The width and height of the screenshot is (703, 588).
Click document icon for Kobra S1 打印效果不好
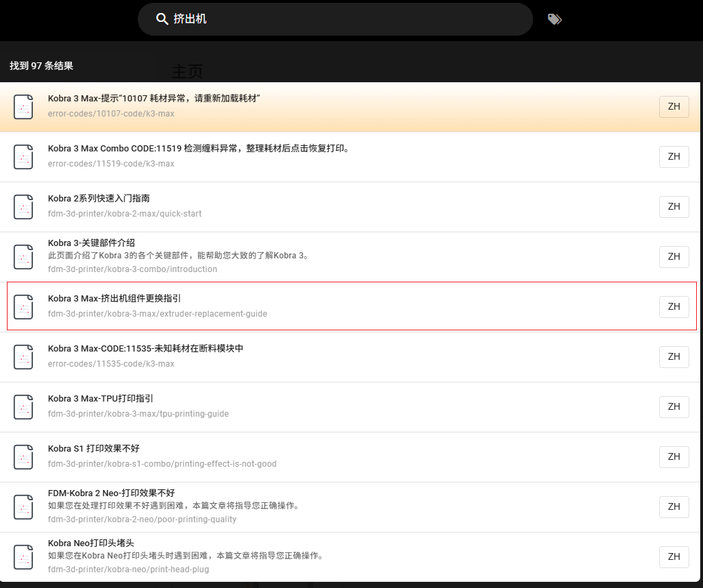tap(23, 457)
